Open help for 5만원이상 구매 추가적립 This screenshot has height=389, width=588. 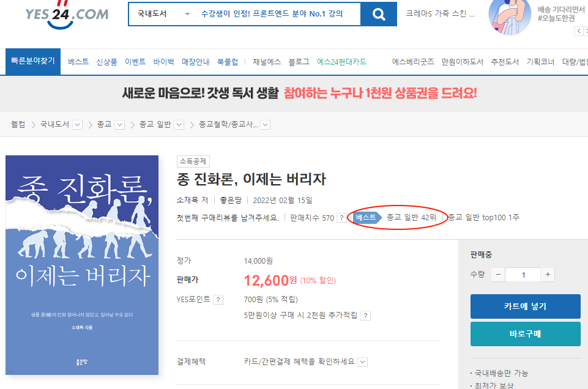(366, 316)
